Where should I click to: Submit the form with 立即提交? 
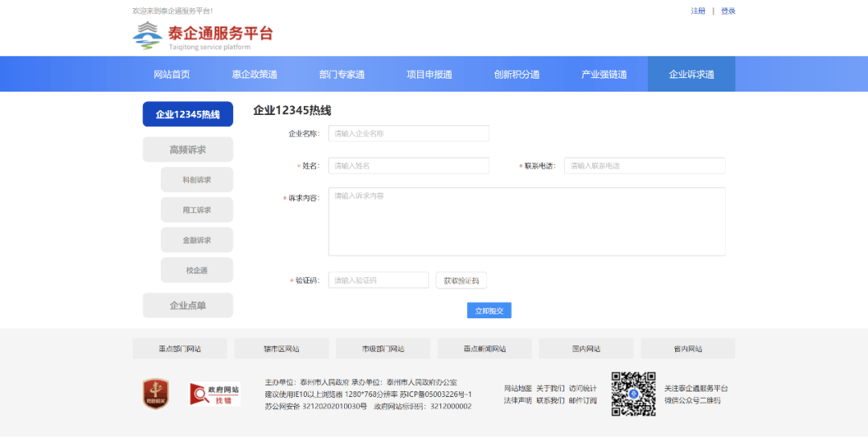pyautogui.click(x=489, y=311)
